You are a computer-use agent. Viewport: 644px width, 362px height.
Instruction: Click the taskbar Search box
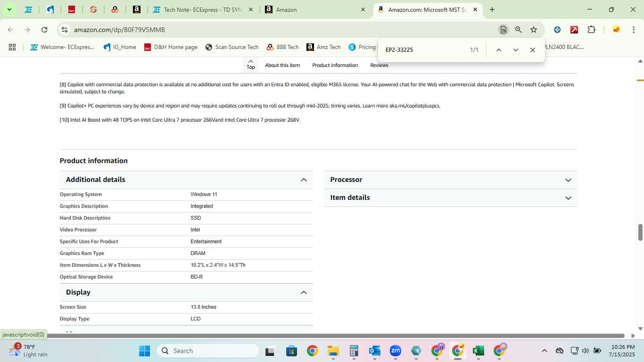(207, 351)
